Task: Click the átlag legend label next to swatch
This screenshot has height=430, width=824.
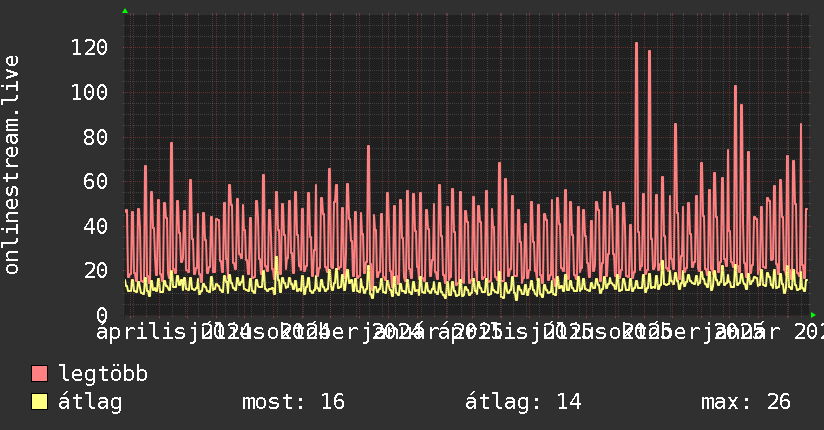Action: click(90, 402)
